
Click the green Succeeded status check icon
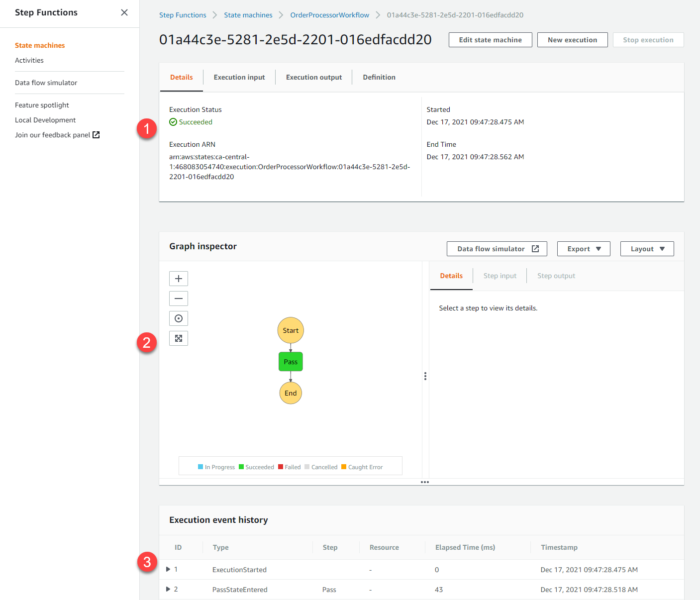(173, 122)
